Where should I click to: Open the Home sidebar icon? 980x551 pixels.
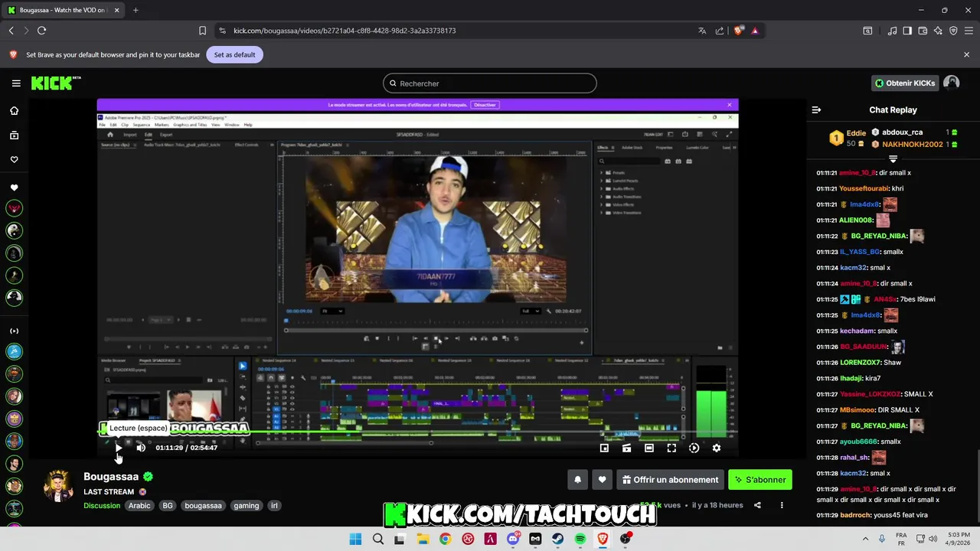point(14,111)
